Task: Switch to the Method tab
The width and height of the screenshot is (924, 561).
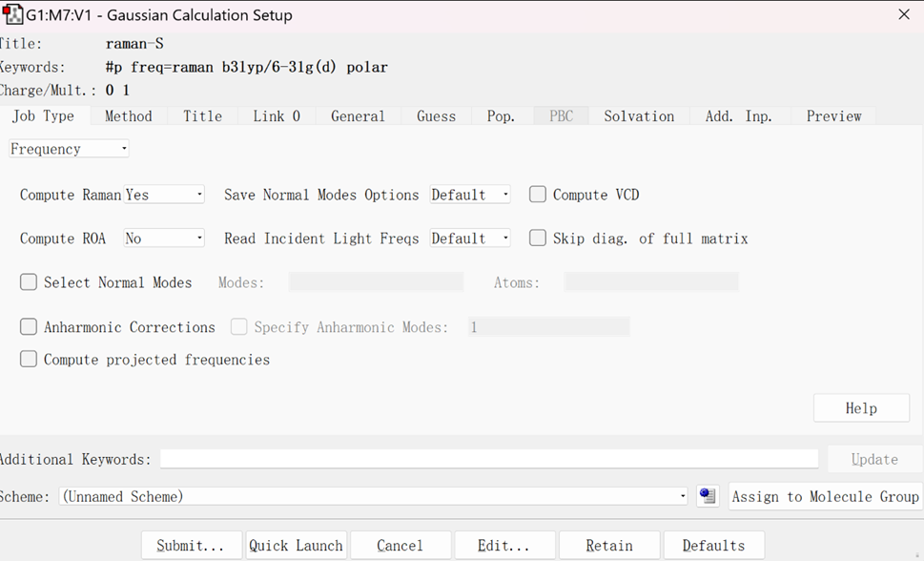Action: (x=129, y=116)
